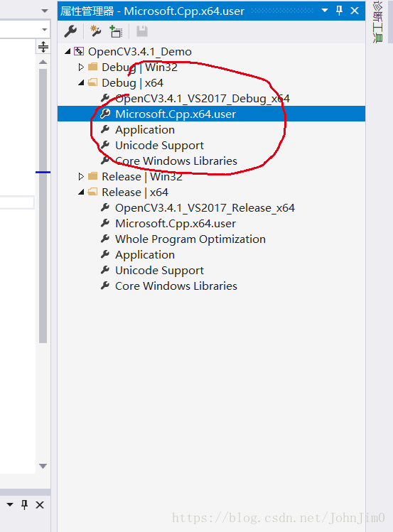Close the Property Manager panel

(x=355, y=11)
